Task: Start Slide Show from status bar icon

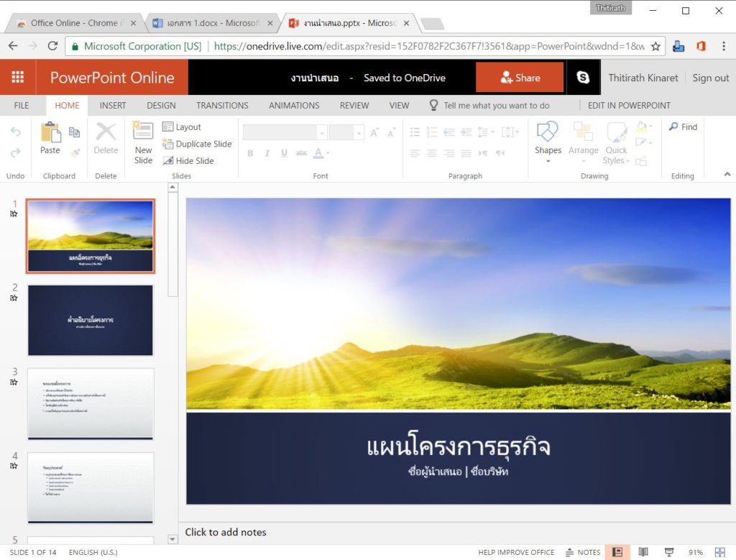Action: click(669, 552)
